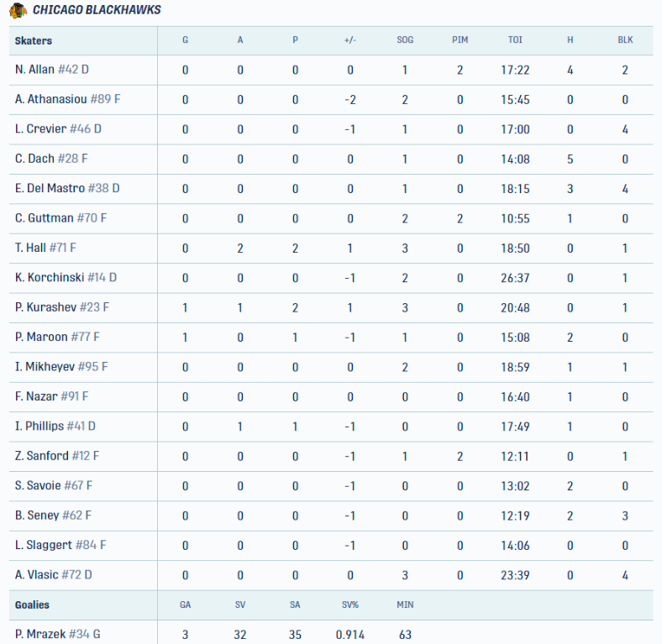
Task: Click the SOG column header
Action: [405, 40]
